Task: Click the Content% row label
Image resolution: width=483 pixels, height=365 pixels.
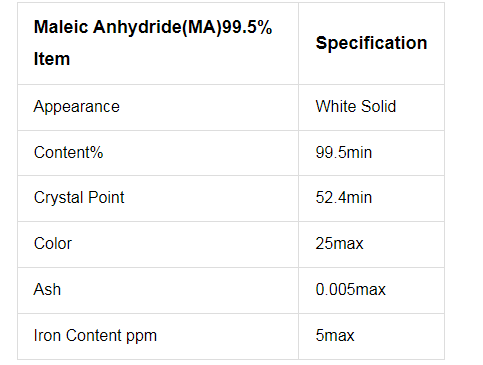Action: 68,152
